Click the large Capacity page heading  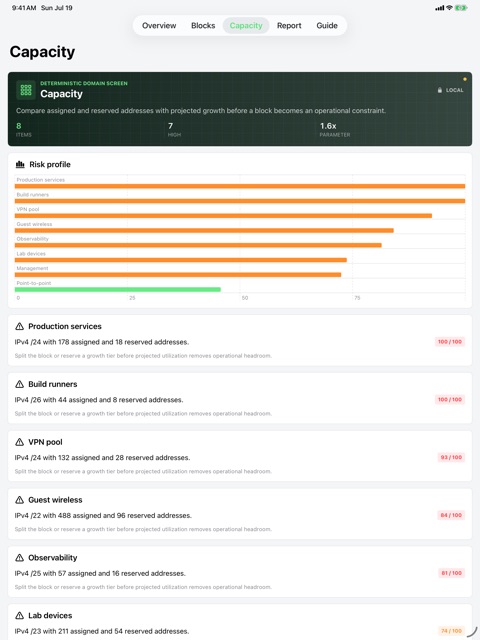[42, 52]
